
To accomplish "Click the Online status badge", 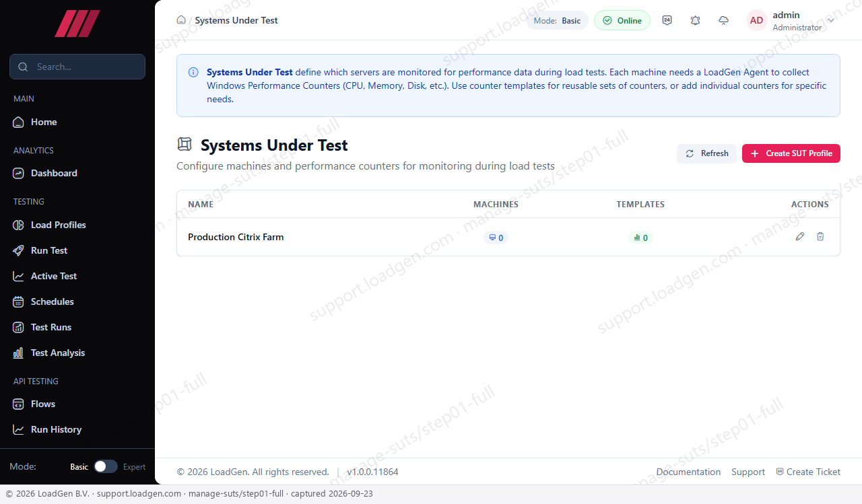I will (x=622, y=20).
